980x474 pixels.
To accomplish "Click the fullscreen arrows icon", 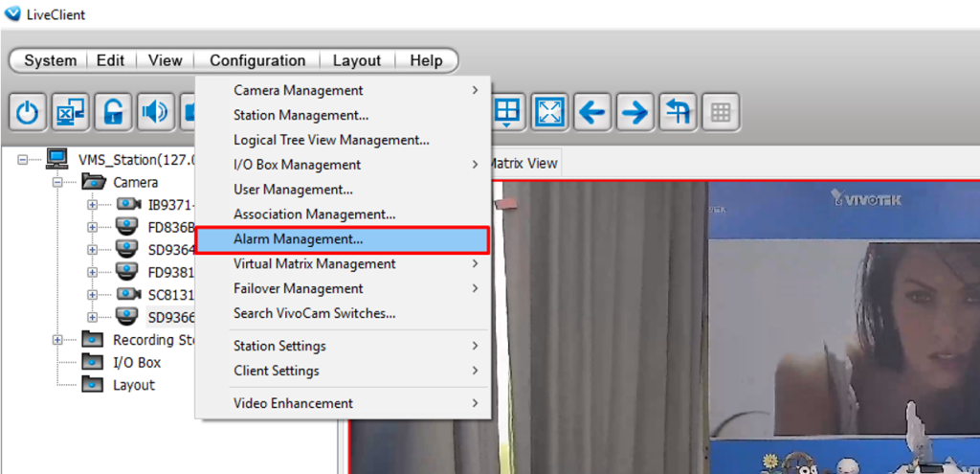I will [x=549, y=112].
